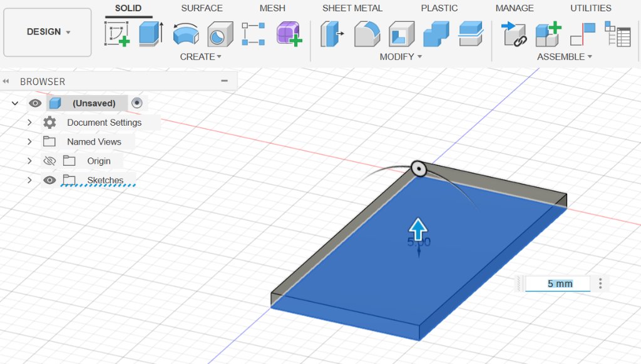This screenshot has height=364, width=641.
Task: Click the Browser panel title
Action: click(43, 81)
